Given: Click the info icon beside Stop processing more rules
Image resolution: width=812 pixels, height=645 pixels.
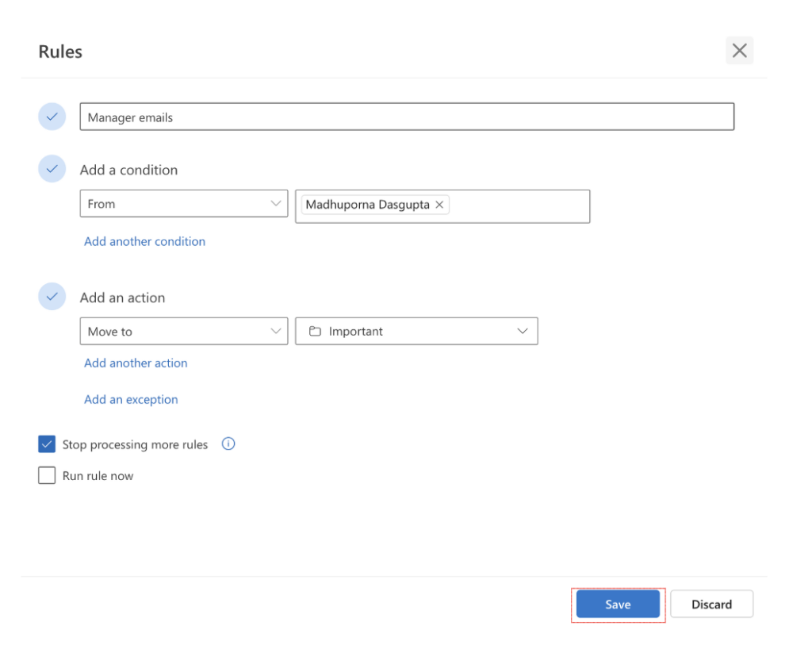Looking at the screenshot, I should tap(228, 443).
